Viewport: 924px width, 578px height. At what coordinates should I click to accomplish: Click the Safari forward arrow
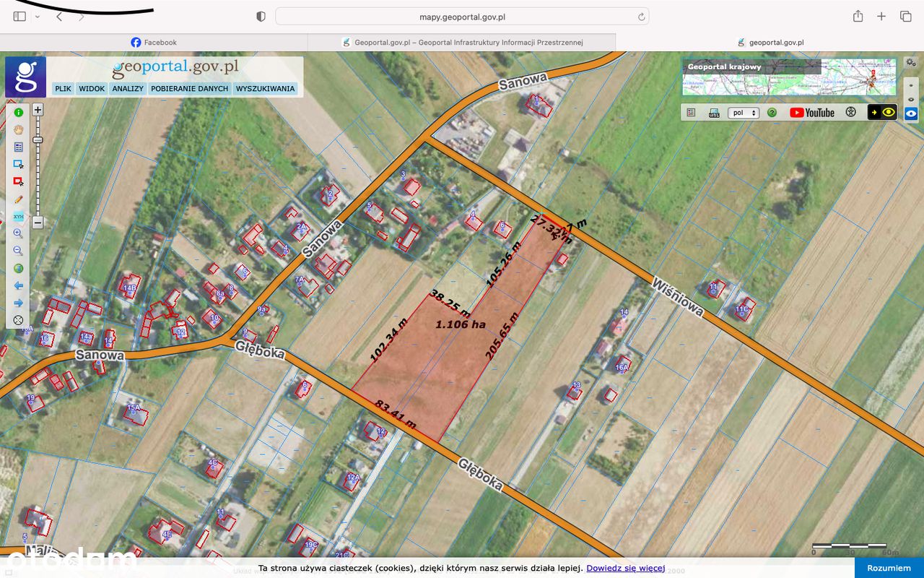81,16
